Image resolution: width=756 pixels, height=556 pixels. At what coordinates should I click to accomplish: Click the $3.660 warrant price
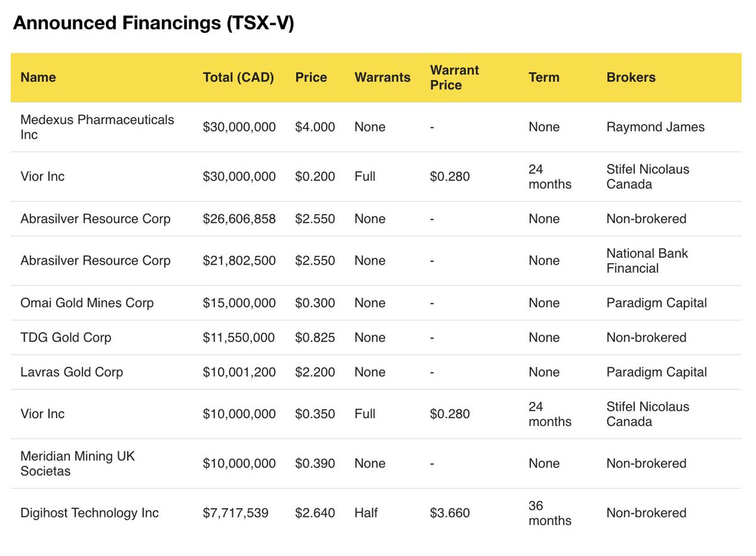pyautogui.click(x=450, y=513)
